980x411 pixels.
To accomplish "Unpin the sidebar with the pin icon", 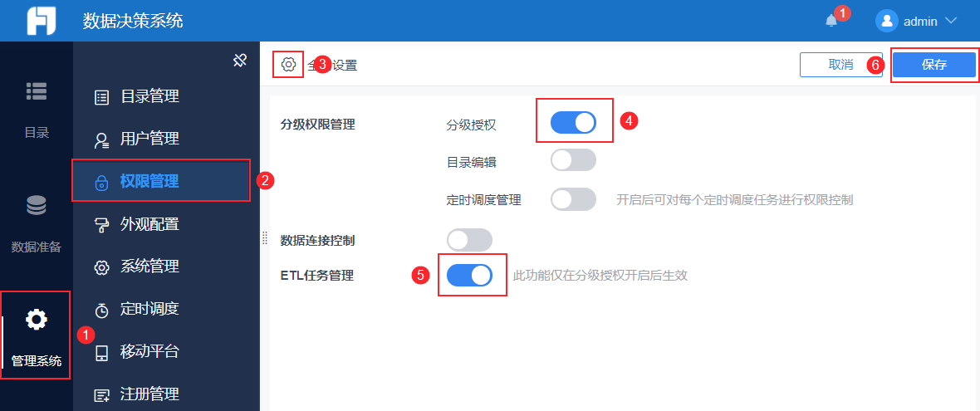I will click(240, 60).
